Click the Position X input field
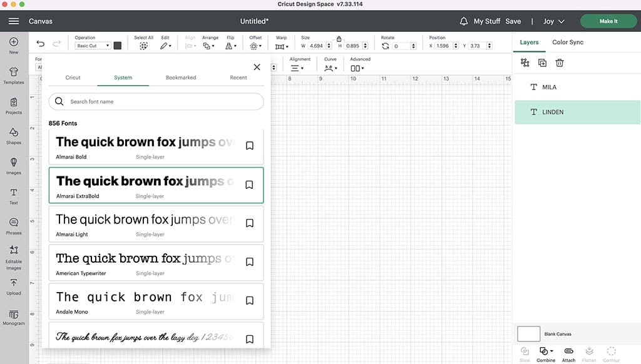Screen dimensions: 641x364 [443, 46]
